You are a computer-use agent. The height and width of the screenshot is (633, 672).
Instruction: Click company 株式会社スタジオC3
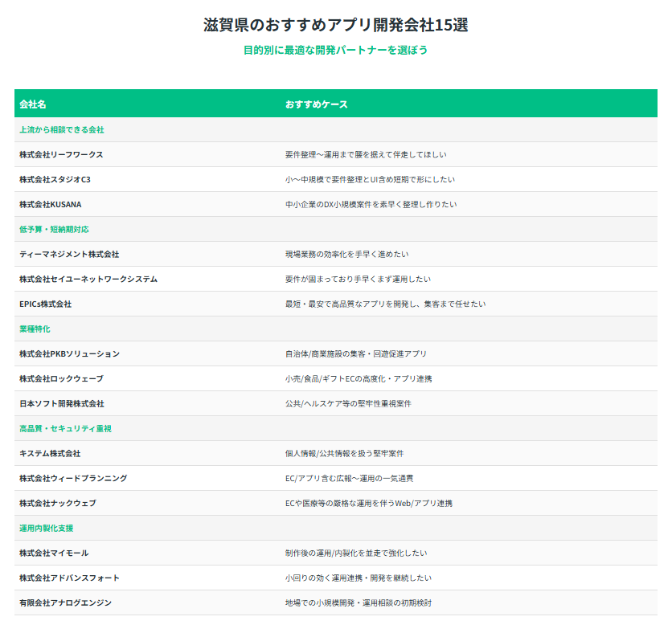coord(55,179)
